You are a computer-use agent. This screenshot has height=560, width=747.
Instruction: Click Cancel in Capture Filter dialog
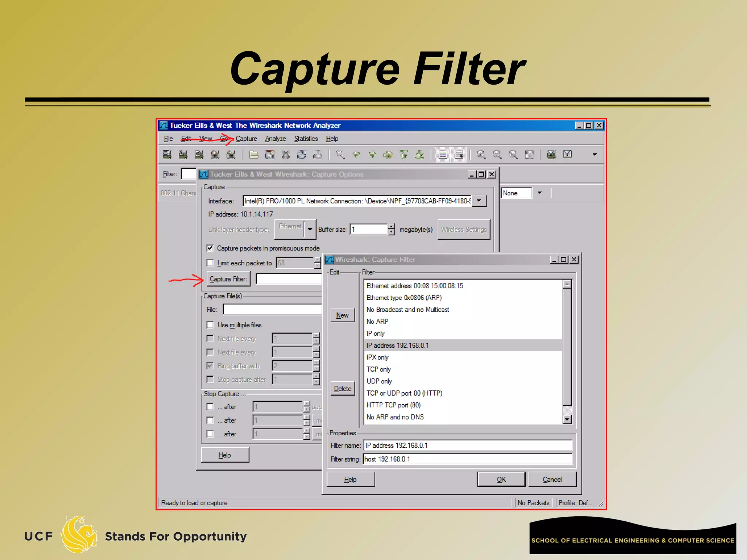click(552, 479)
